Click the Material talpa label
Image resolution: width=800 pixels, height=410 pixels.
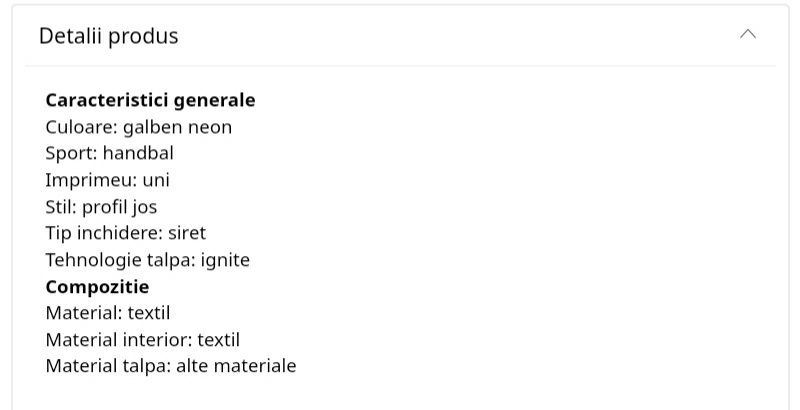107,366
